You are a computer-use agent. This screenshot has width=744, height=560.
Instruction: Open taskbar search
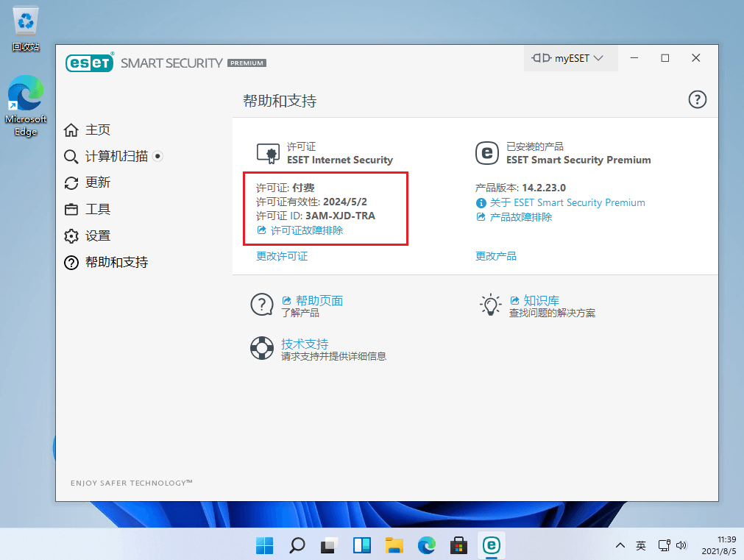pos(297,545)
